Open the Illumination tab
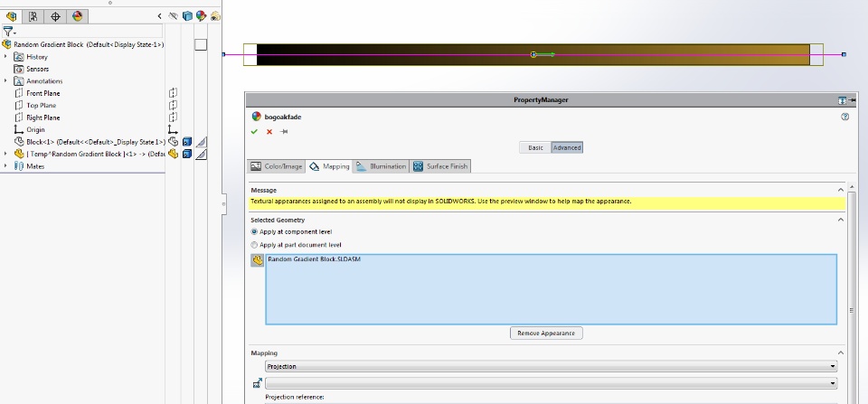This screenshot has height=404, width=868. 381,166
